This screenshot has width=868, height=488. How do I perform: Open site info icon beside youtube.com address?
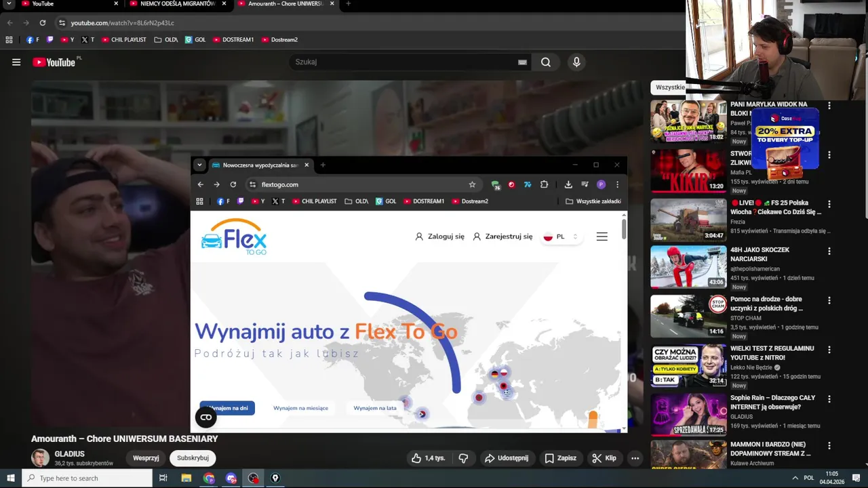(62, 23)
